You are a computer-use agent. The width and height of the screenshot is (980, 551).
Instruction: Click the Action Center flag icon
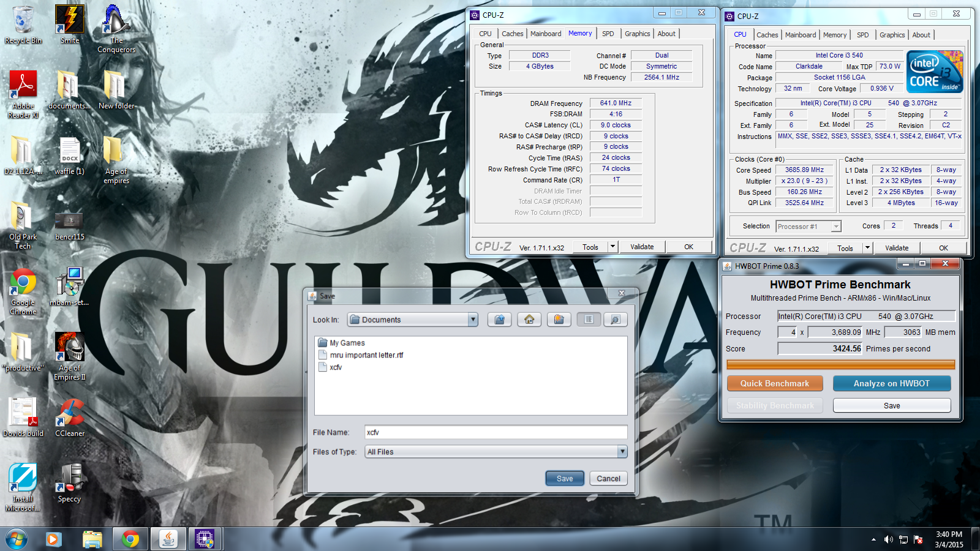tap(918, 539)
